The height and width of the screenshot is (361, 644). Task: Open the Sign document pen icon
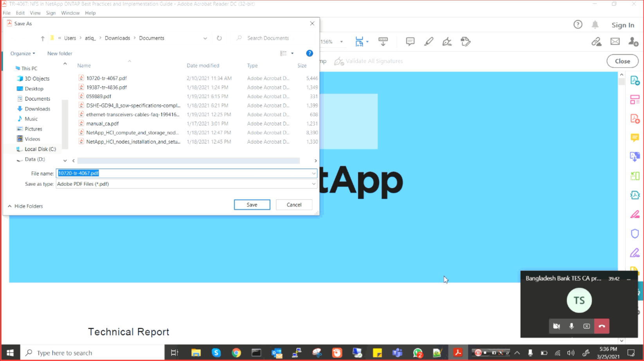click(x=447, y=41)
